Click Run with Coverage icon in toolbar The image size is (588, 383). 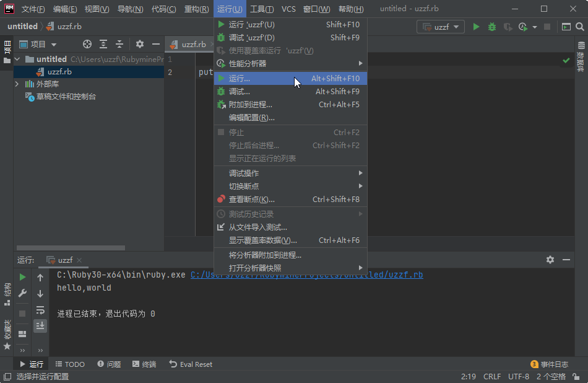[x=508, y=27]
